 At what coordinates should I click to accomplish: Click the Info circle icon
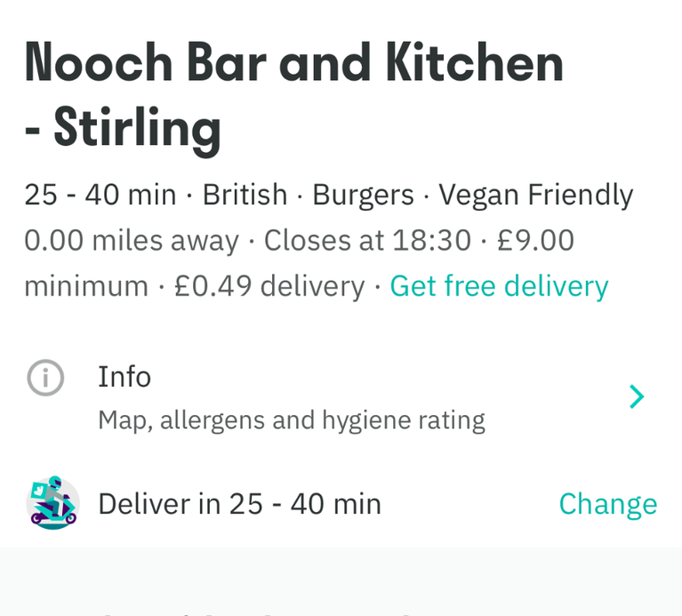click(x=45, y=378)
